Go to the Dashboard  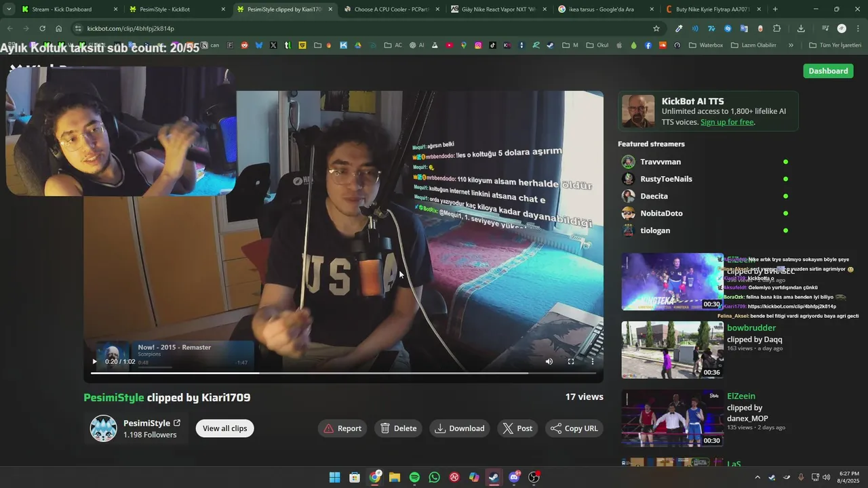click(x=828, y=71)
